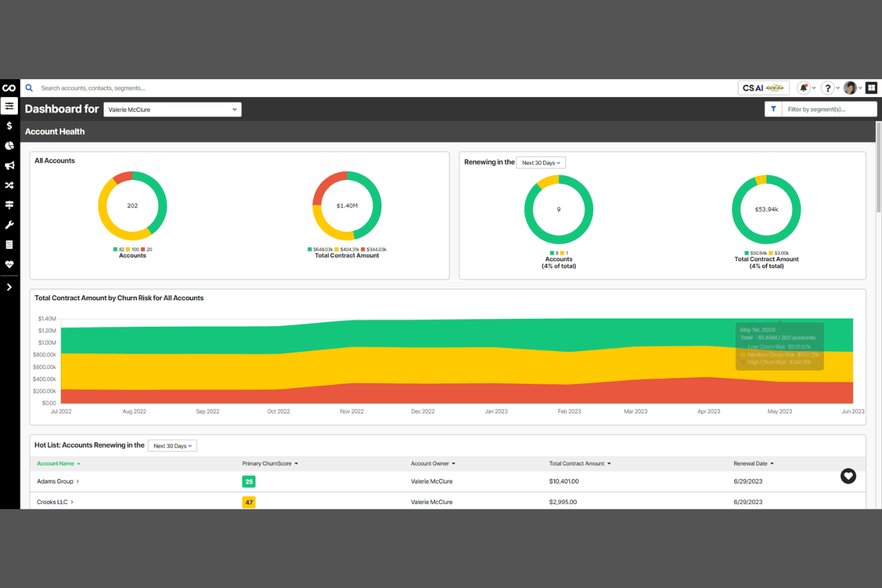Open the Next 30 Days renewal dropdown
The width and height of the screenshot is (882, 588).
coord(540,162)
